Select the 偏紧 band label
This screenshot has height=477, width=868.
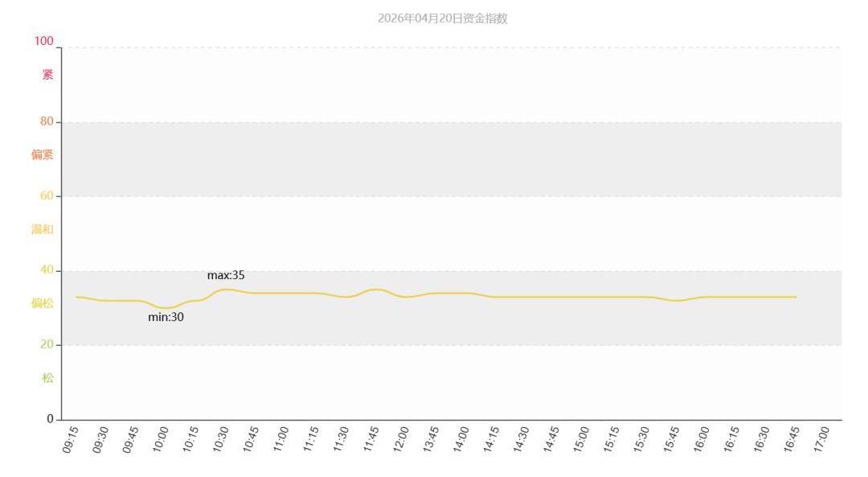point(43,154)
